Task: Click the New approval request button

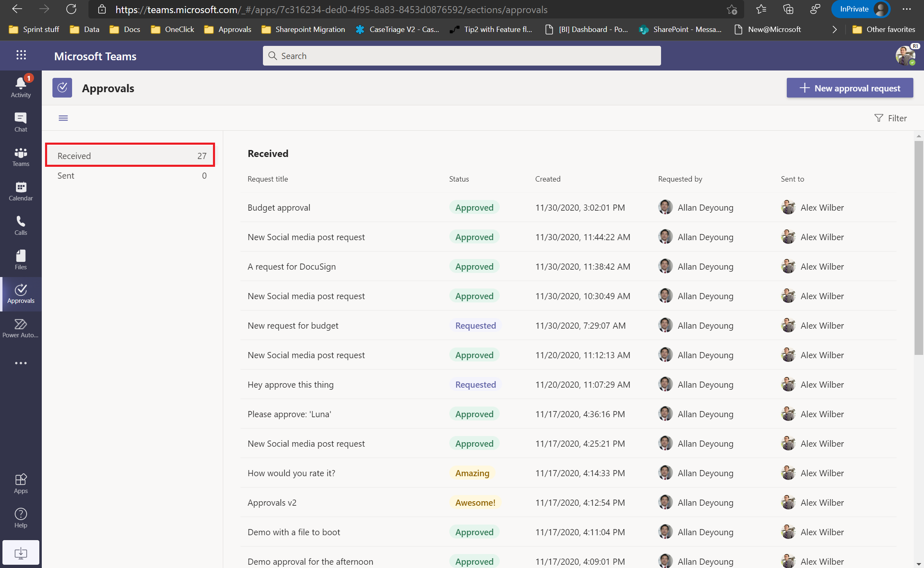Action: pyautogui.click(x=848, y=88)
